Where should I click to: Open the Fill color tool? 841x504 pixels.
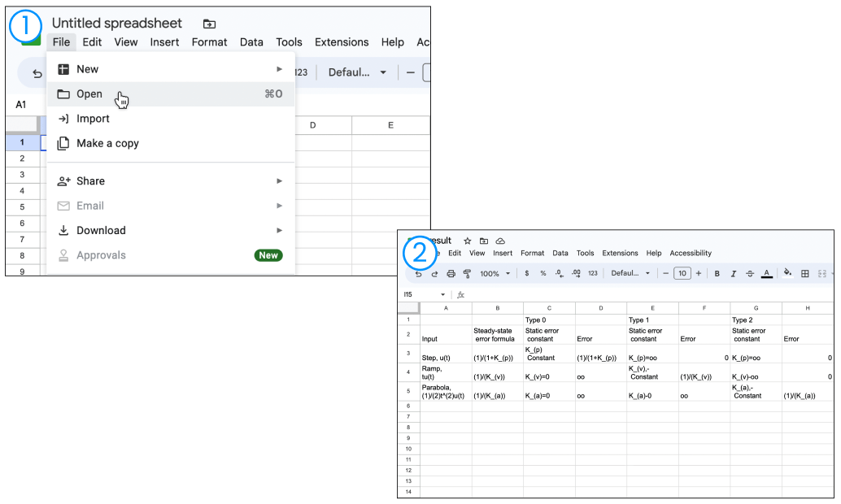(x=787, y=274)
